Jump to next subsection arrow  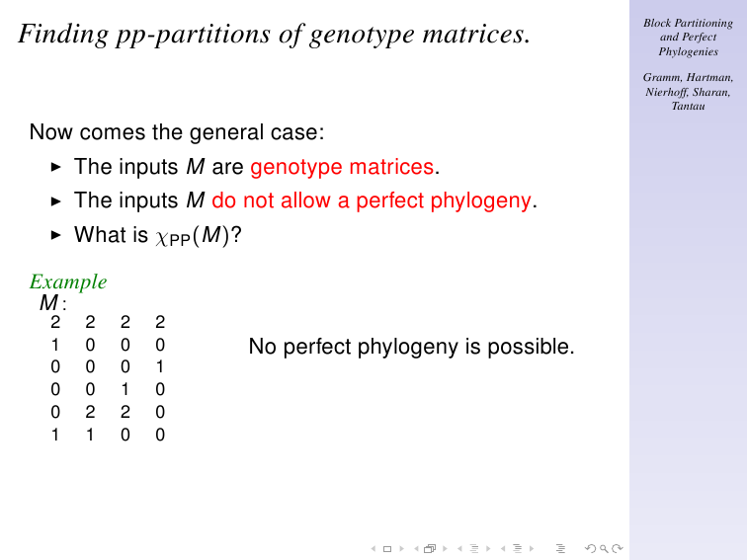488,548
